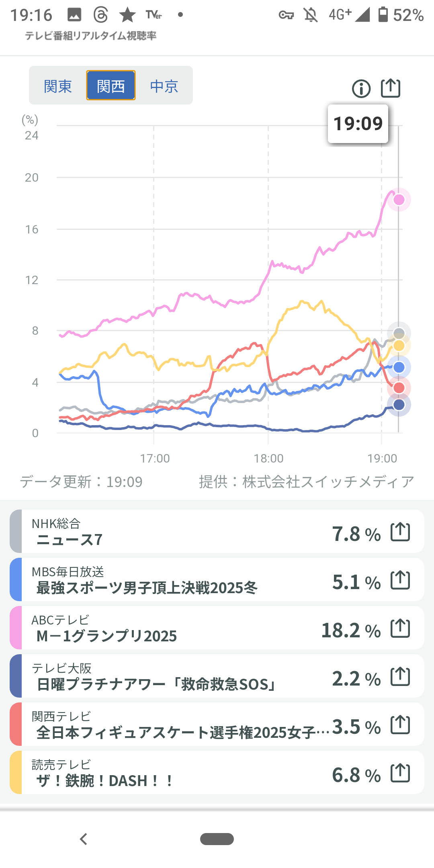This screenshot has height=868, width=434.
Task: Select the 関西 region tab
Action: pyautogui.click(x=111, y=86)
